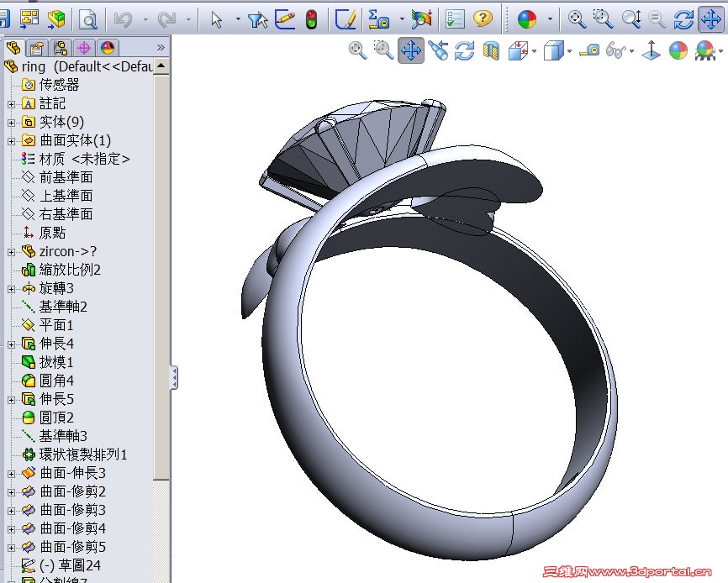Click the Edit Appearance color ball in top toolbar
Screen dimensions: 728x583
(527, 19)
